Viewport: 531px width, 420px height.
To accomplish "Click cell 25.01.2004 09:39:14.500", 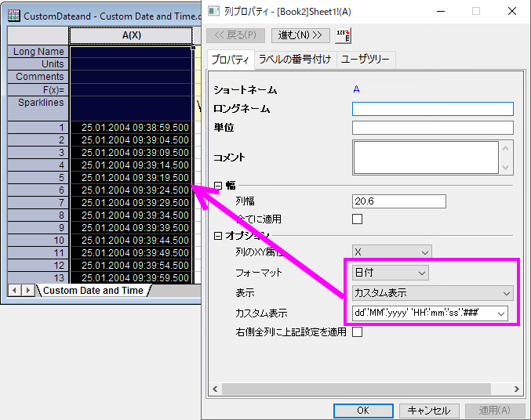I will tap(131, 165).
